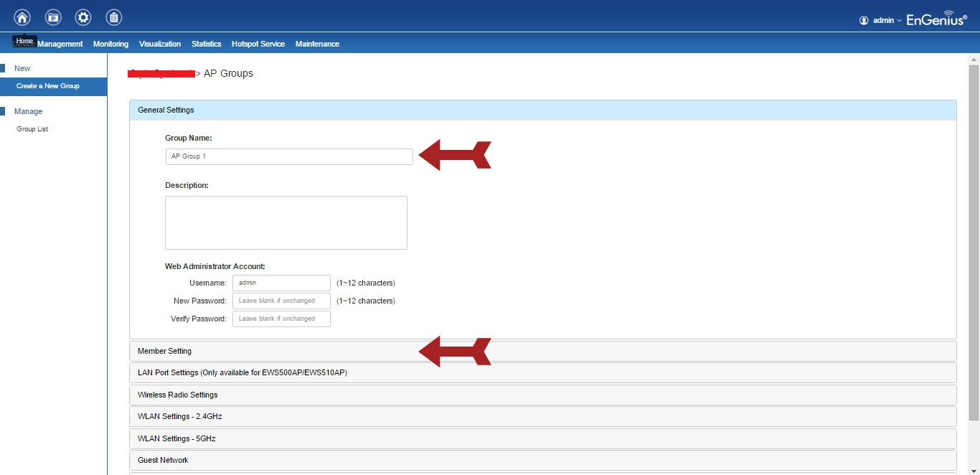Open the Maintenance menu

(x=317, y=44)
